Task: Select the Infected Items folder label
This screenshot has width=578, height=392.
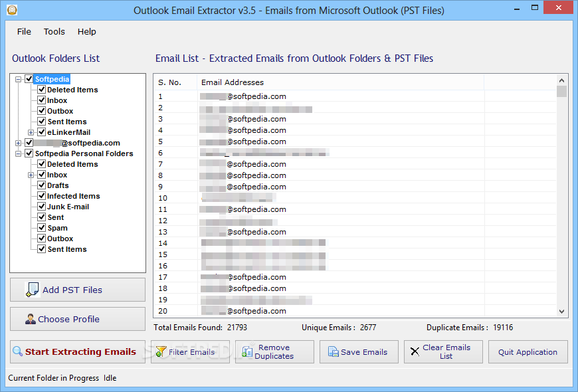Action: point(73,196)
